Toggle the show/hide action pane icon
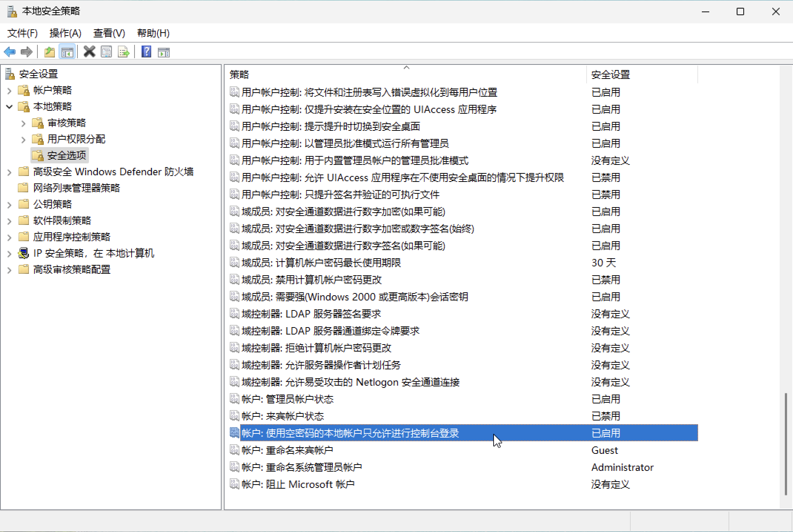This screenshot has width=793, height=532. pyautogui.click(x=163, y=52)
